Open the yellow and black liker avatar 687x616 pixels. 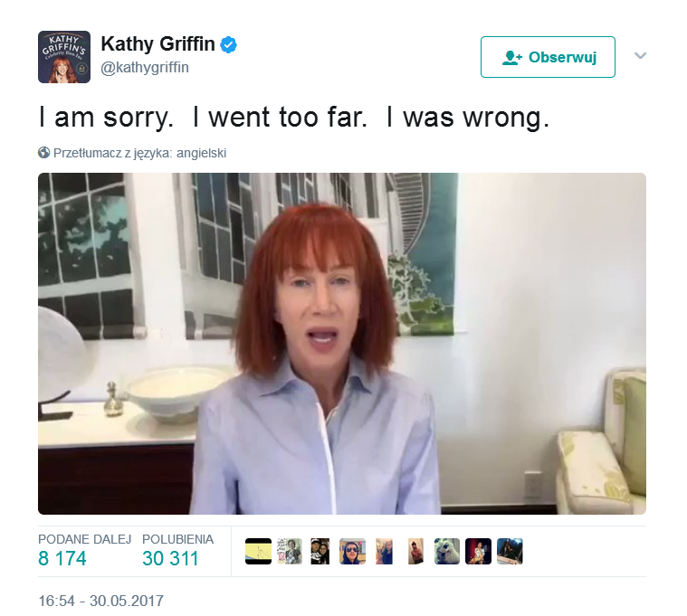pos(258,551)
